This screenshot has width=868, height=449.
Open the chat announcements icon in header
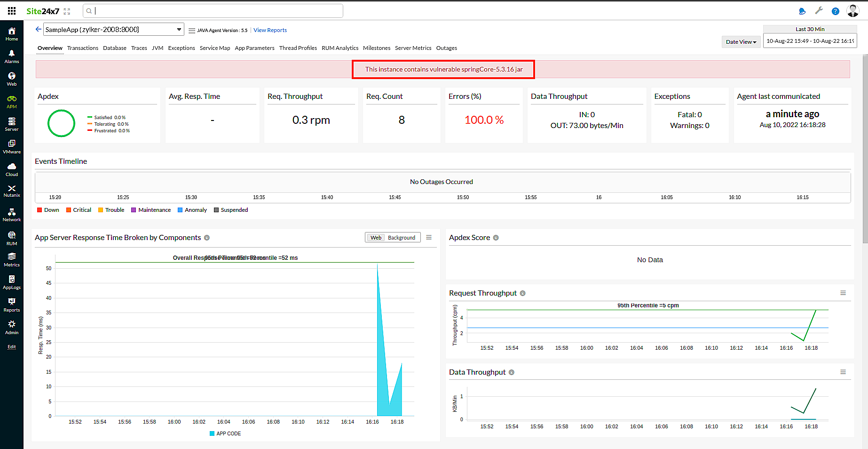coord(802,11)
